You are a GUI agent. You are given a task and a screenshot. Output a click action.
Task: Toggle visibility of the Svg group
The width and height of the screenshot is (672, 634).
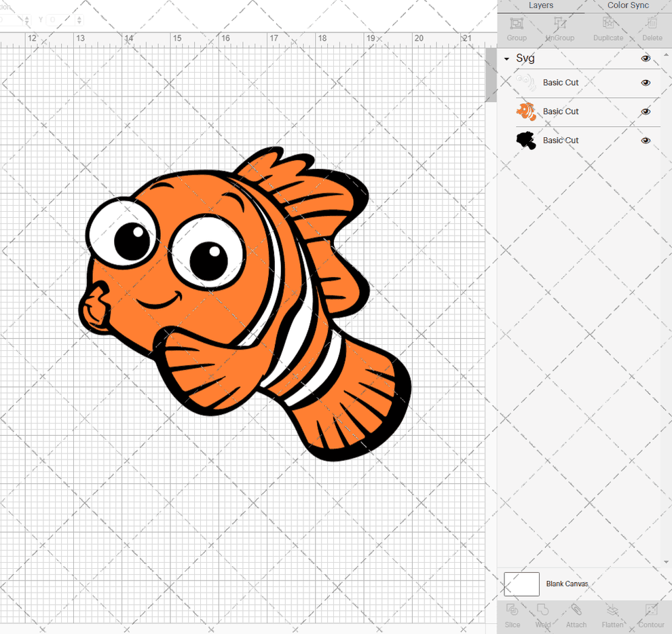tap(646, 58)
